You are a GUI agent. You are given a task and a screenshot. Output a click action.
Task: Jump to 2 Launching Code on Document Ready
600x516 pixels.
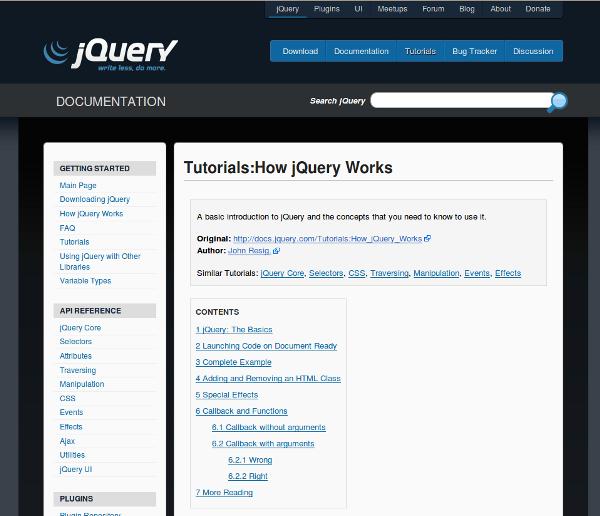click(266, 346)
